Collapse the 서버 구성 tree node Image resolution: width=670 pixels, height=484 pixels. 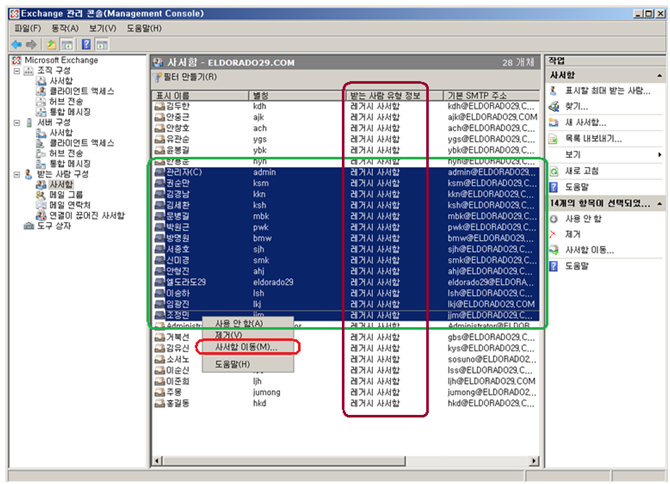pyautogui.click(x=17, y=123)
